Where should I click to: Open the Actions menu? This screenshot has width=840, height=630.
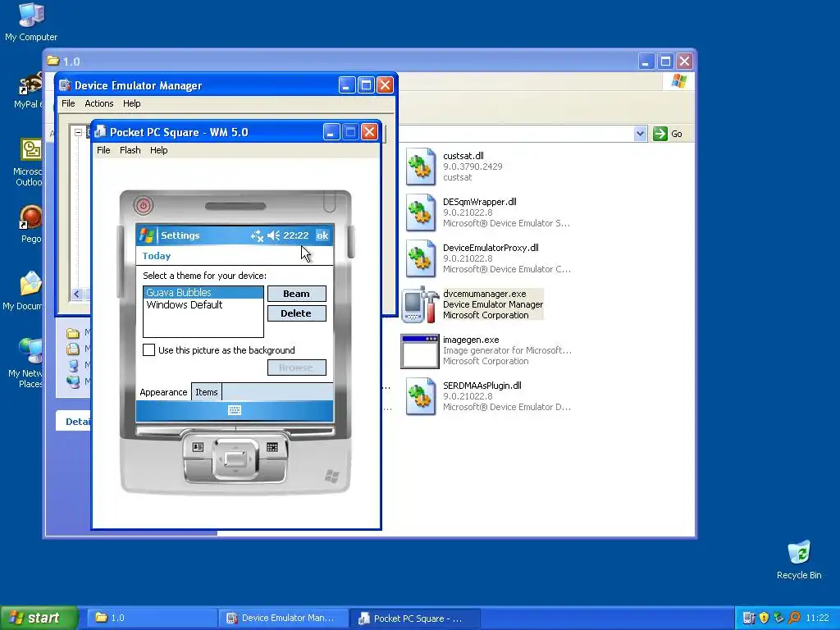coord(99,103)
